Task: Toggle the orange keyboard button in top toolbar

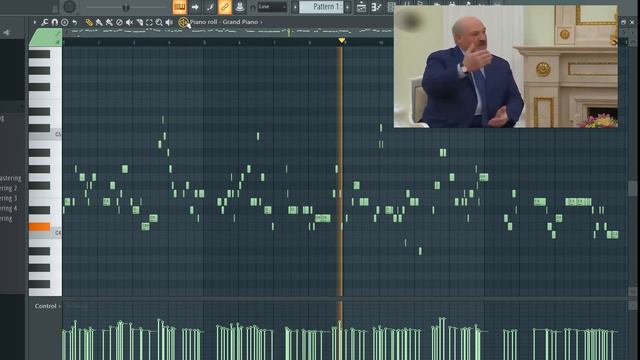Action: click(x=180, y=7)
